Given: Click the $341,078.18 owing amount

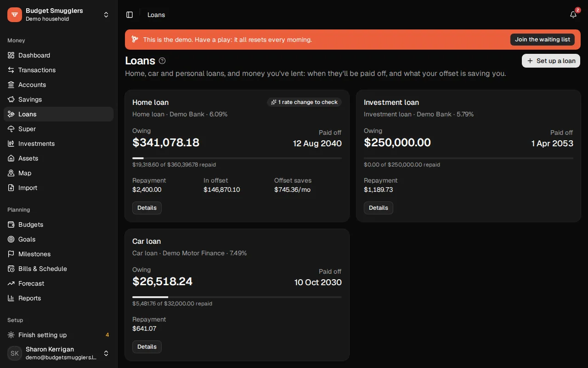Looking at the screenshot, I should (x=166, y=143).
